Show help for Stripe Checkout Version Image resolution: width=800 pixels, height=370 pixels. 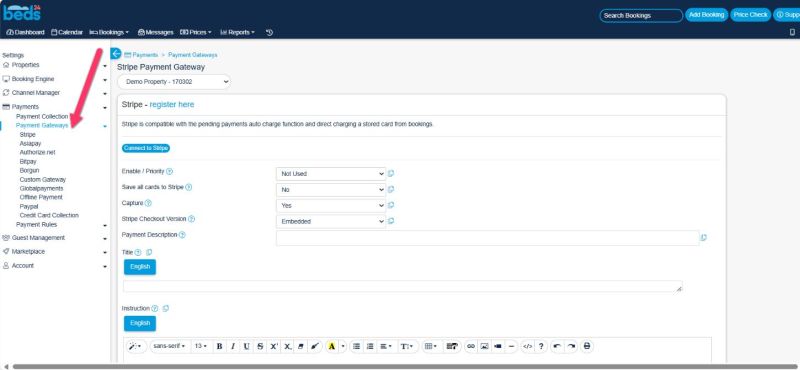coord(191,219)
